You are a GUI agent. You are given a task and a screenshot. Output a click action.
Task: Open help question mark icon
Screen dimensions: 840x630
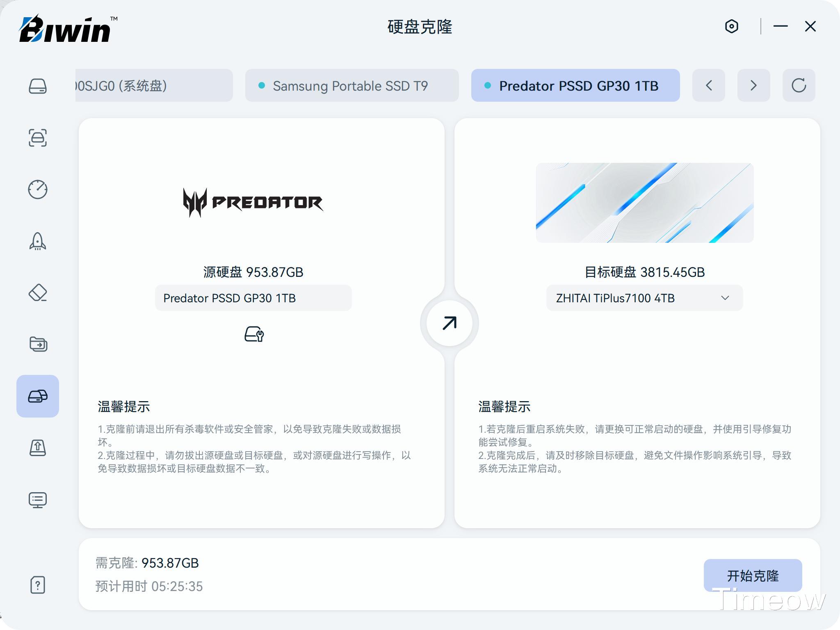pyautogui.click(x=38, y=585)
